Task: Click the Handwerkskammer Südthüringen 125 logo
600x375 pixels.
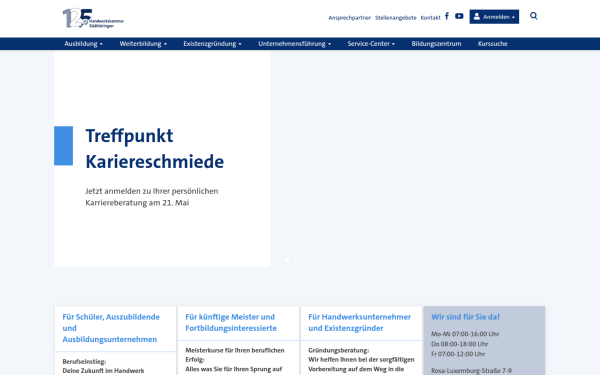Action: [x=93, y=18]
